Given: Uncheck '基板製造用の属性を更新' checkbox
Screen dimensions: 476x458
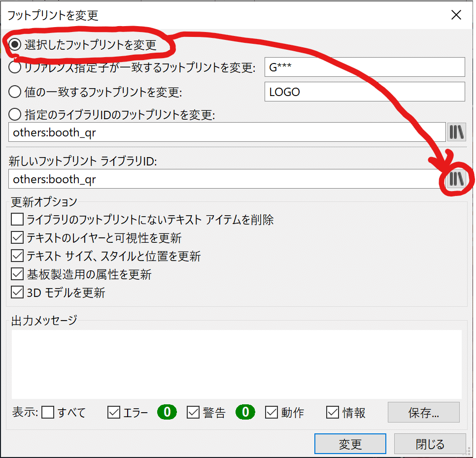Looking at the screenshot, I should tap(17, 274).
